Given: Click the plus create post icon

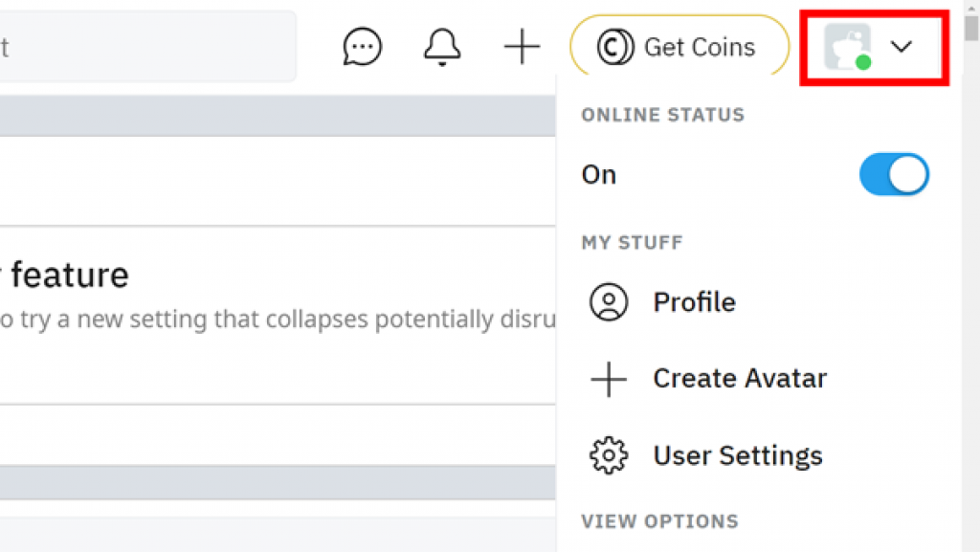Looking at the screenshot, I should (522, 47).
